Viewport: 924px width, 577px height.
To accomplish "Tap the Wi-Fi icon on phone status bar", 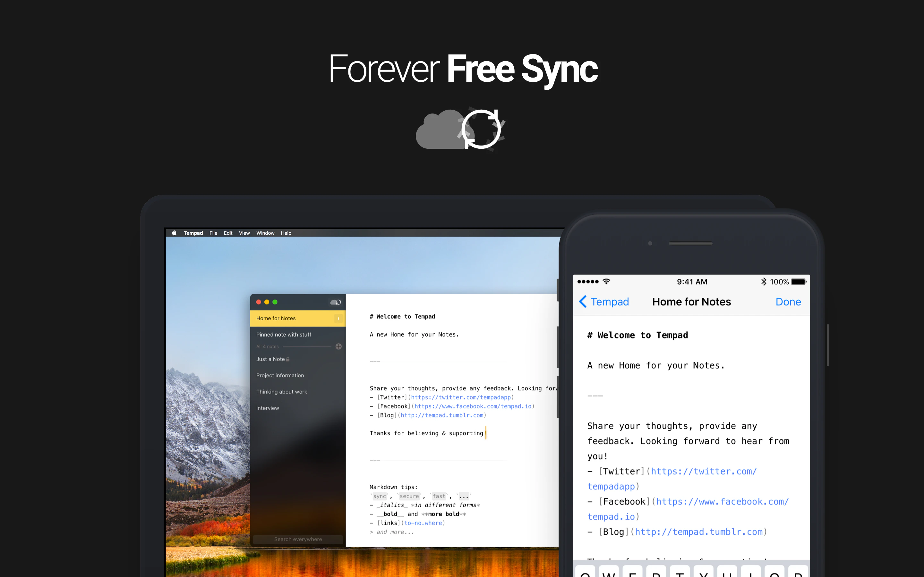I will [x=606, y=282].
